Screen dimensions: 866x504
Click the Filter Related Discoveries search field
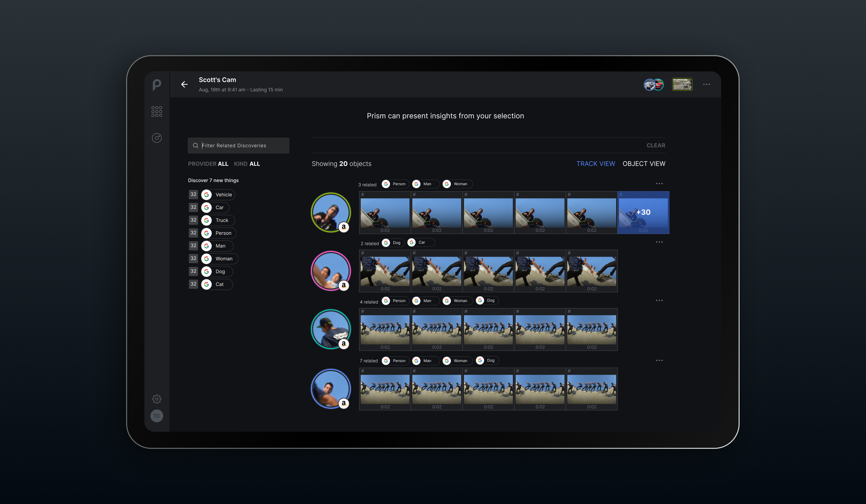(x=238, y=145)
